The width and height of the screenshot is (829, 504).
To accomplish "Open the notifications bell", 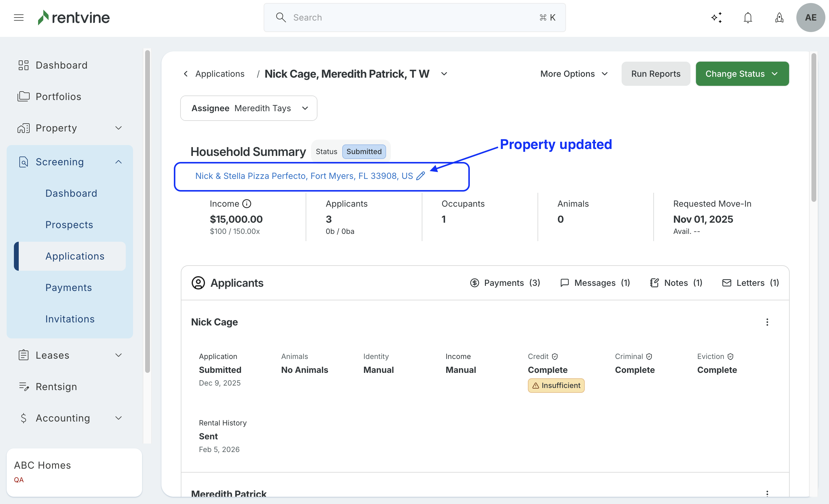I will [x=748, y=18].
